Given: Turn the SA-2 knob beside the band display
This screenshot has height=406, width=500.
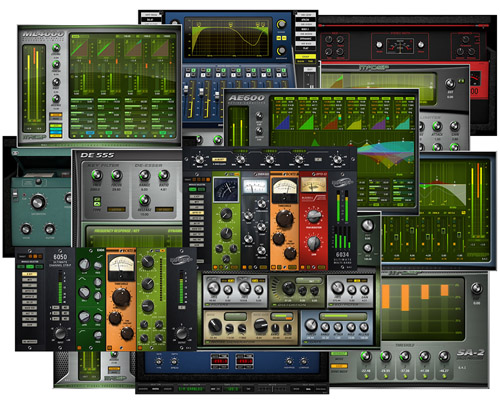Looking at the screenshot, I should (477, 289).
